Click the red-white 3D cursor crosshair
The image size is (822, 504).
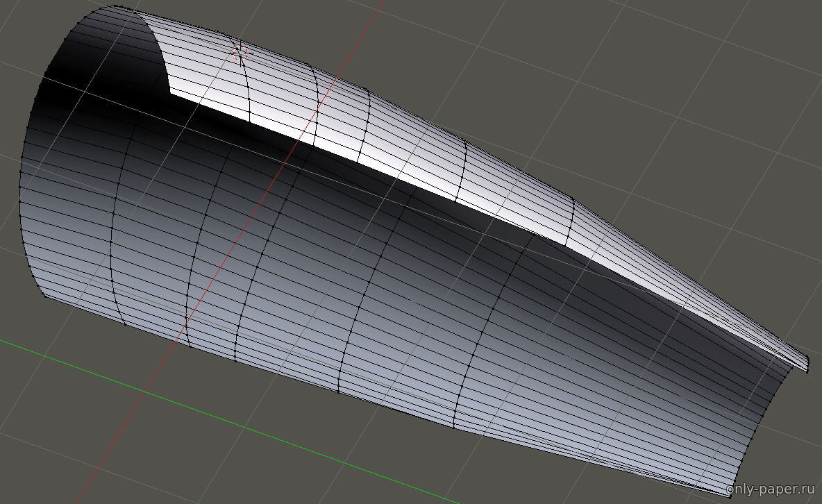241,52
